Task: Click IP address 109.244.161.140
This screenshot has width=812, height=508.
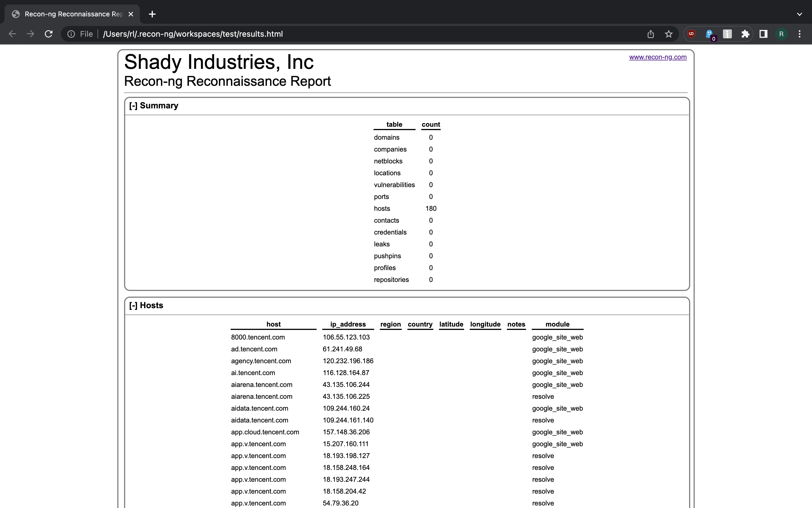Action: coord(348,420)
